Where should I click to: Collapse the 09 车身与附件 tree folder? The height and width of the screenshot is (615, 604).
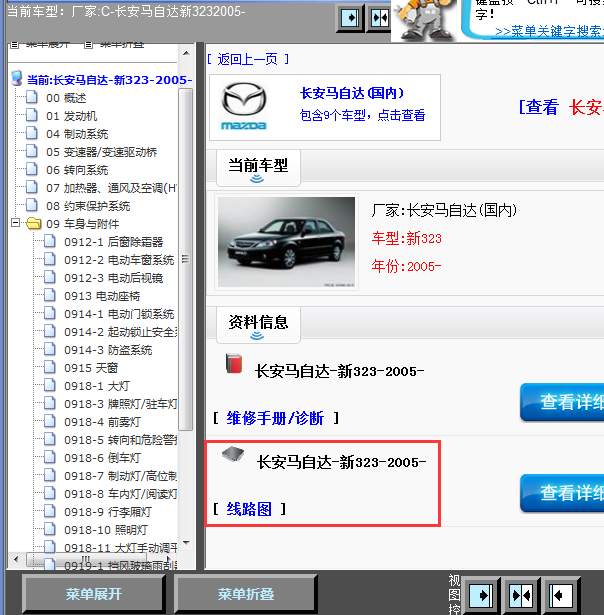15,223
